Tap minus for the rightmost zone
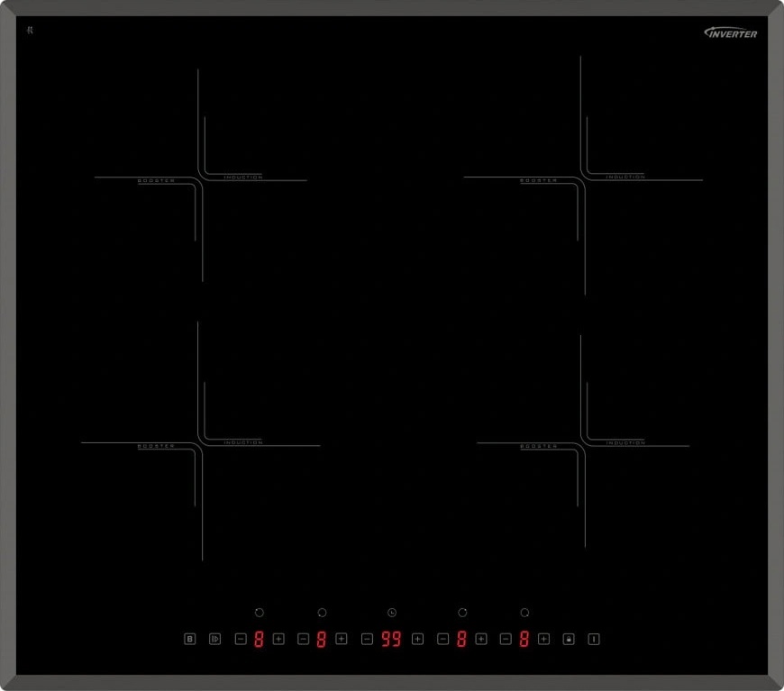This screenshot has height=691, width=784. [x=506, y=639]
